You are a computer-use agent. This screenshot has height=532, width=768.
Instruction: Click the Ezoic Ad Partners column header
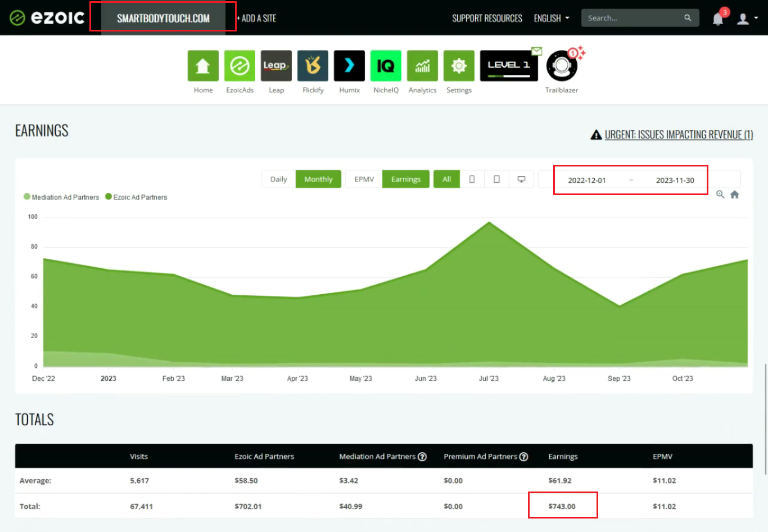point(264,457)
